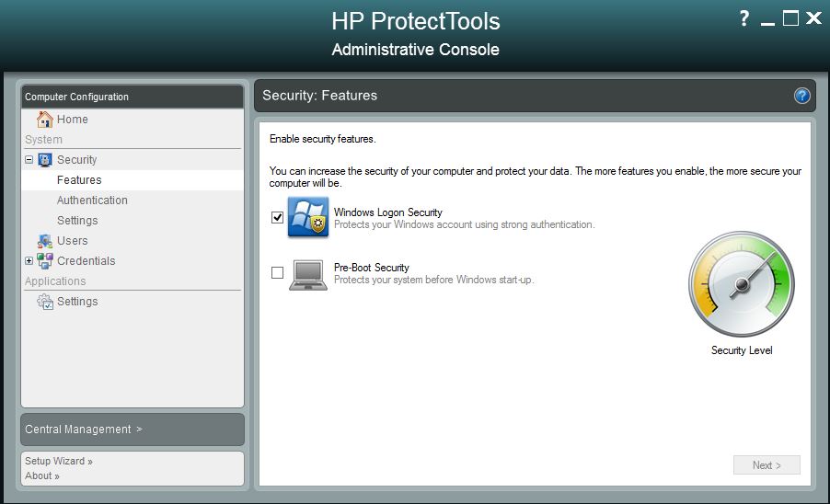Open help via blue question mark icon
This screenshot has height=504, width=830.
802,96
